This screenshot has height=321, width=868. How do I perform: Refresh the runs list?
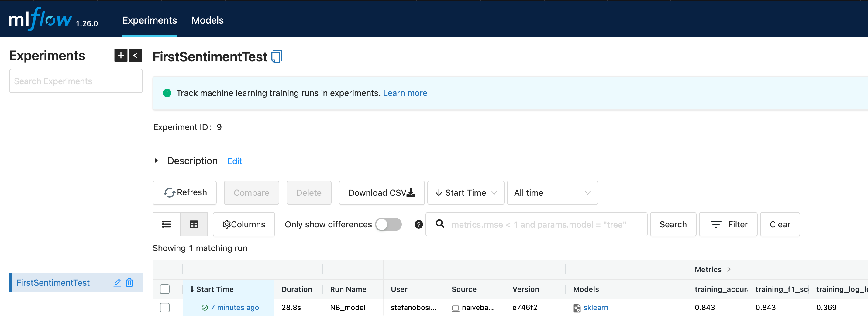coord(185,192)
